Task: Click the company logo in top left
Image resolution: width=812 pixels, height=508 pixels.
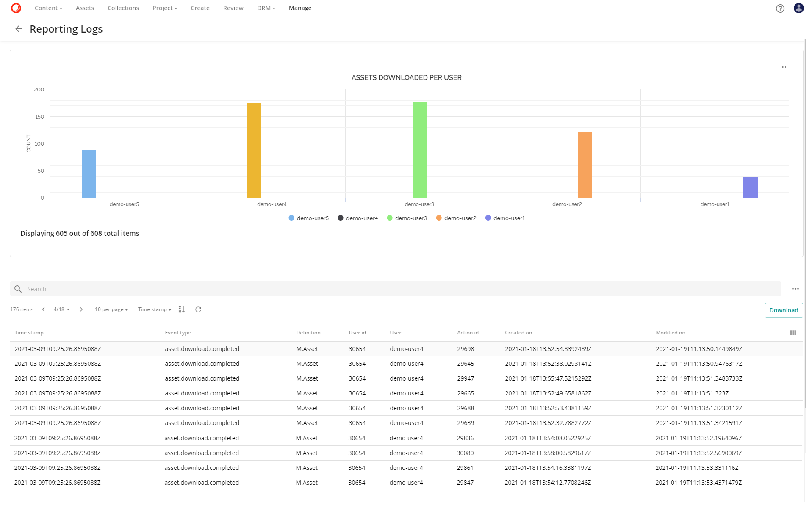Action: (16, 8)
